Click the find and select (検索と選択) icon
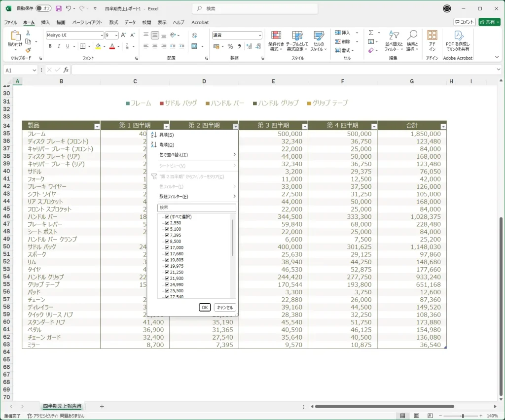This screenshot has width=505, height=420. click(x=412, y=40)
